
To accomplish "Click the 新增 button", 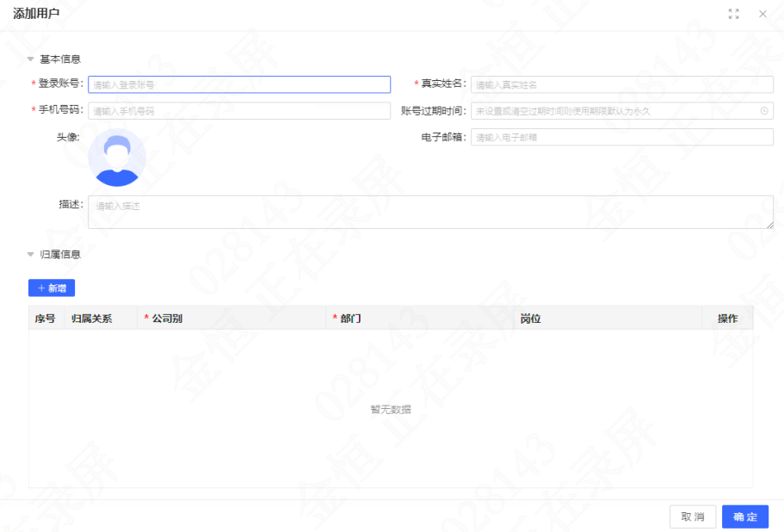I will click(x=52, y=288).
